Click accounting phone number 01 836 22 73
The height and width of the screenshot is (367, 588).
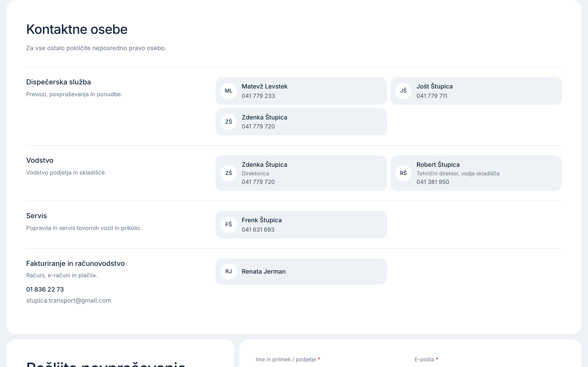pyautogui.click(x=45, y=289)
